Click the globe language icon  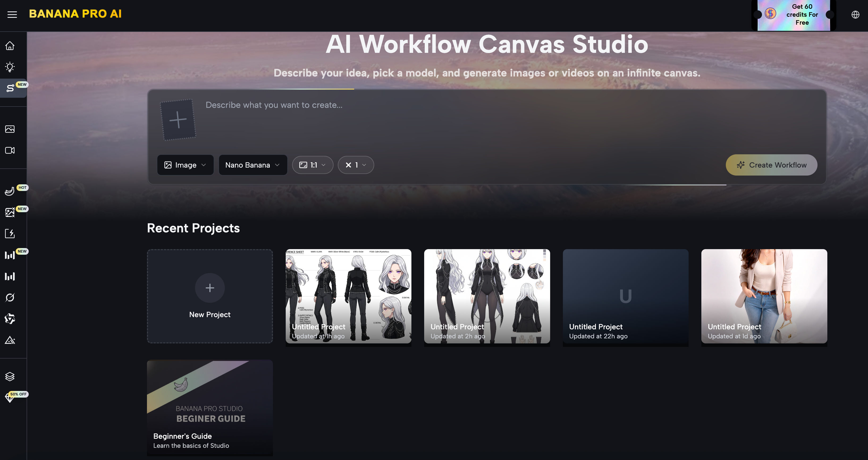[x=855, y=15]
